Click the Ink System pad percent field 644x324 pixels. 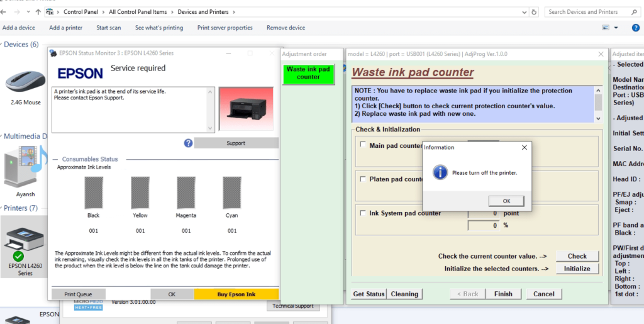[x=484, y=225]
